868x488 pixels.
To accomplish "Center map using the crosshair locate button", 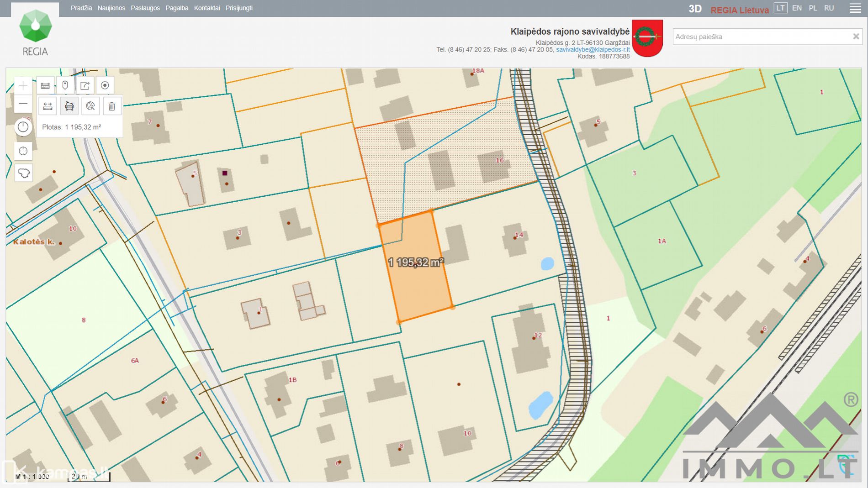I will pos(23,151).
